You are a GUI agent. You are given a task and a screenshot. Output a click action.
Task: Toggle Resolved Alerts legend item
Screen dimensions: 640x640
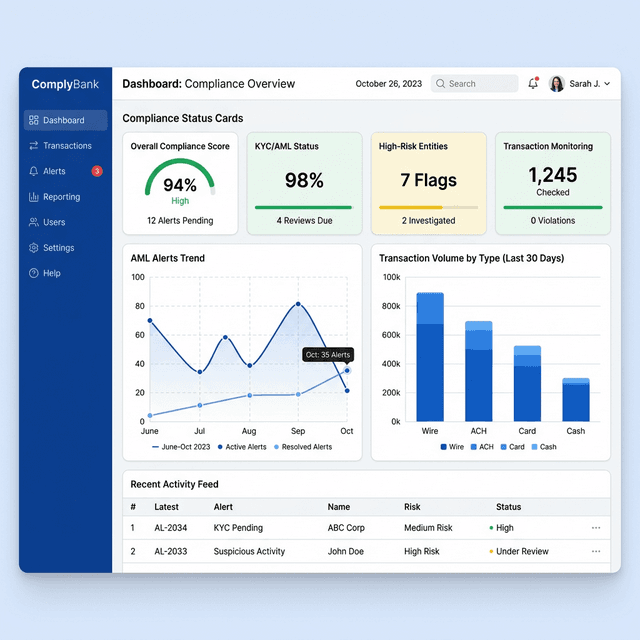(303, 447)
